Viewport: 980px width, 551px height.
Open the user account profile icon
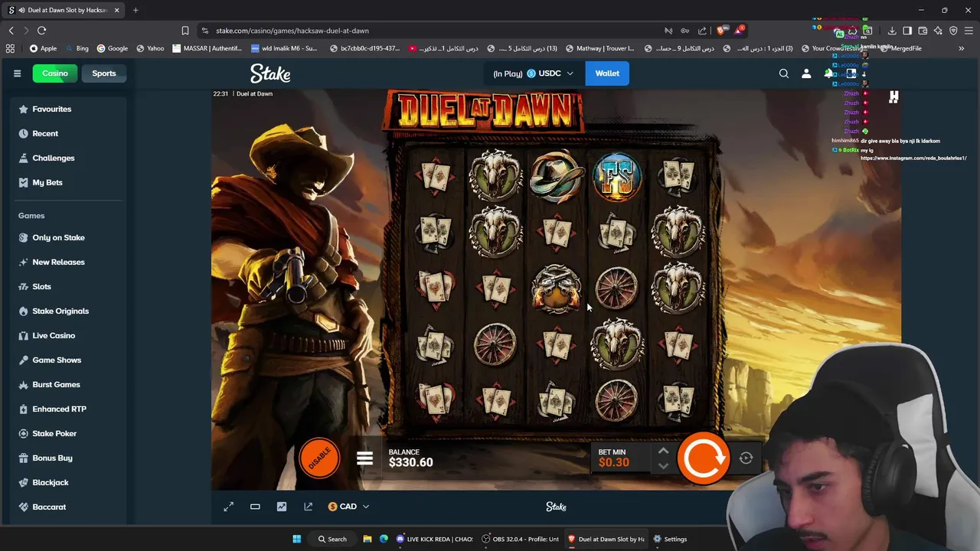[806, 73]
